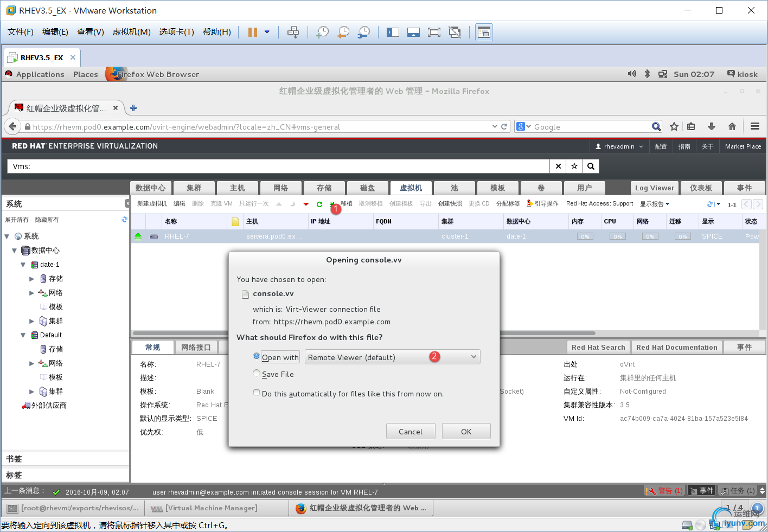Reload the page in Firefox
This screenshot has width=768, height=532.
(x=504, y=126)
